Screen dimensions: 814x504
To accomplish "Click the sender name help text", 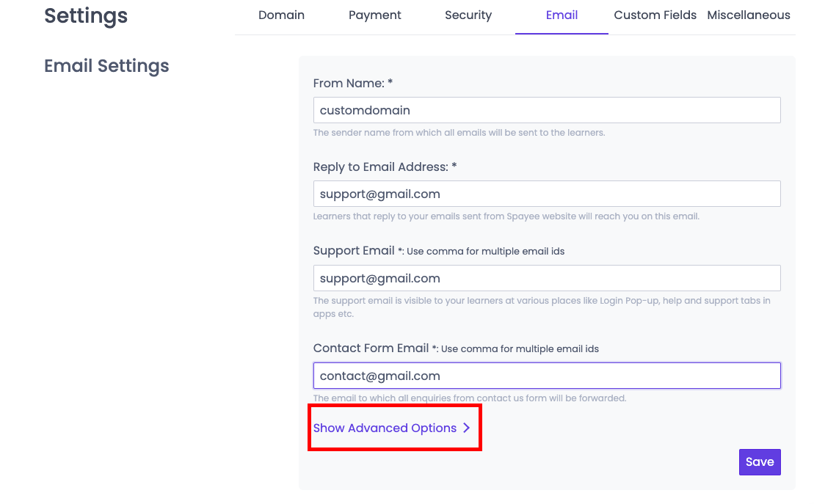I will (459, 133).
